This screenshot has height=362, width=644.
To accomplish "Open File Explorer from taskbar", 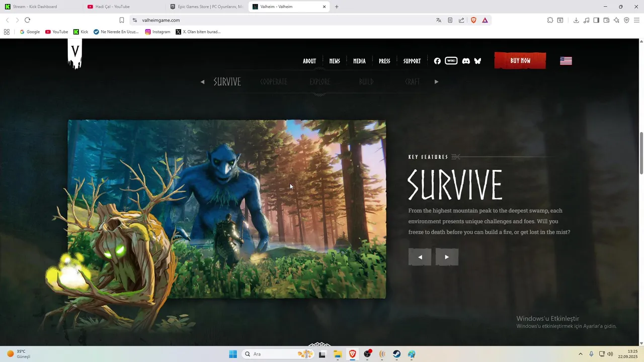I will point(338,354).
